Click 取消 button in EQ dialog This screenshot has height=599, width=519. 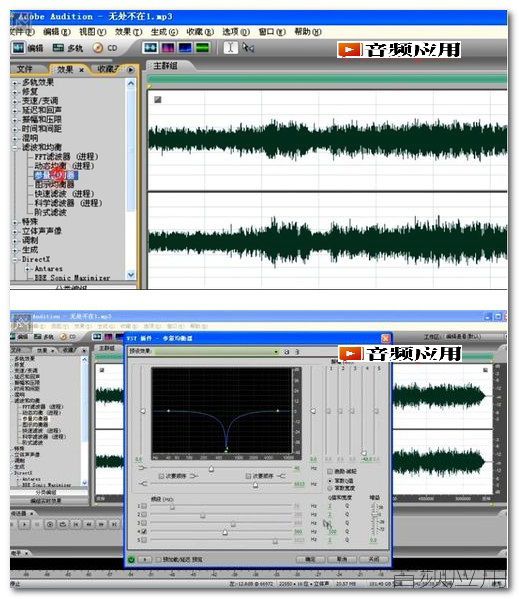342,559
